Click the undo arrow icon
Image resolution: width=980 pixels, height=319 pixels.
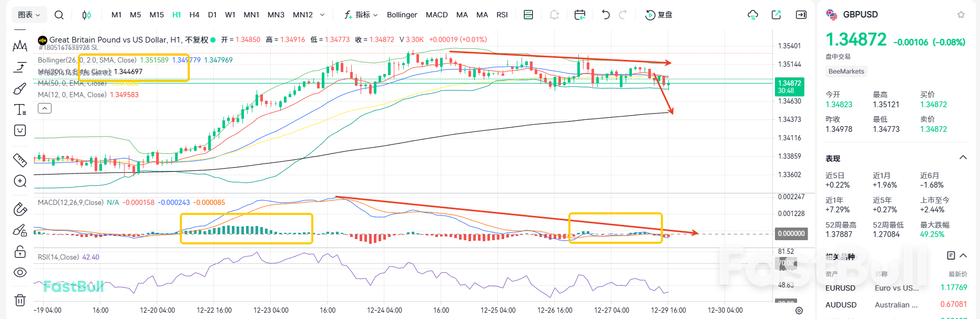click(606, 15)
